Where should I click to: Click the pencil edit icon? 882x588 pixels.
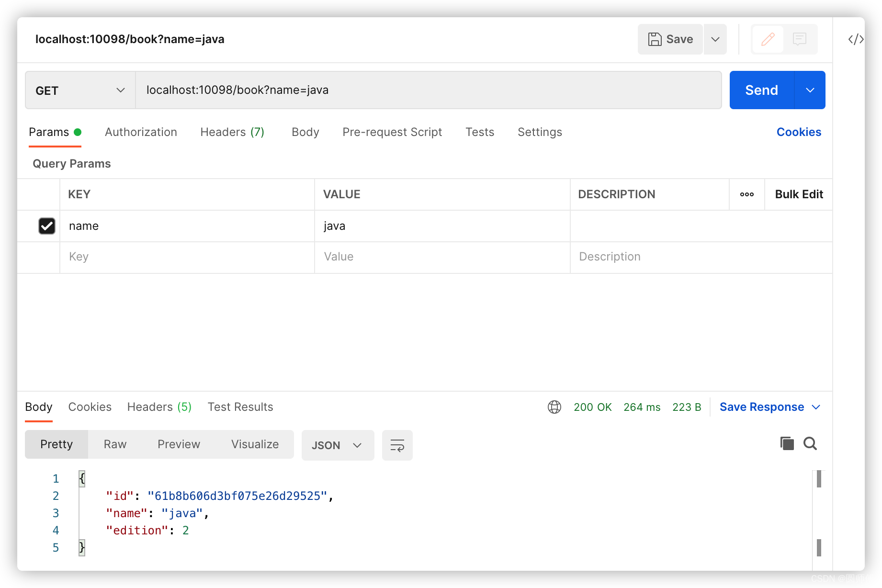[768, 39]
